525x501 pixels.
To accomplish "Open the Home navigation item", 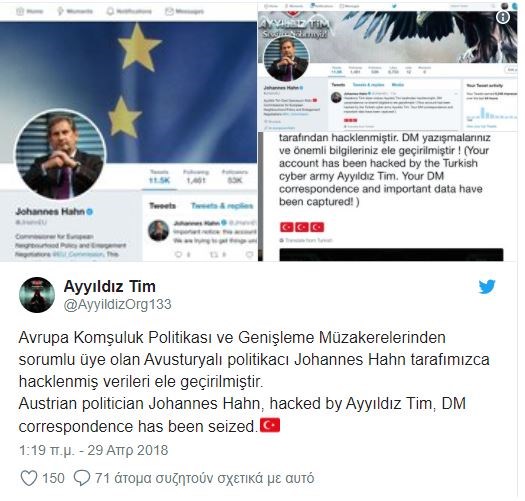I will pos(30,11).
